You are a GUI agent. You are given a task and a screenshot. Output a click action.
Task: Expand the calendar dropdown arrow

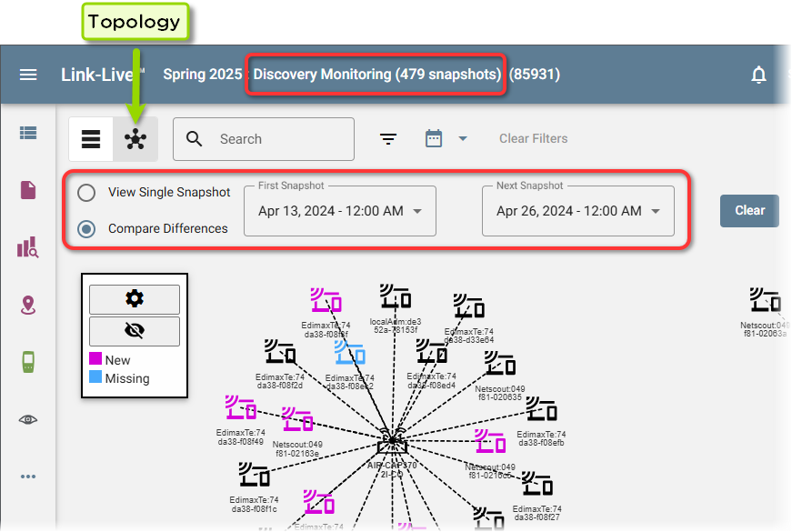[x=463, y=139]
